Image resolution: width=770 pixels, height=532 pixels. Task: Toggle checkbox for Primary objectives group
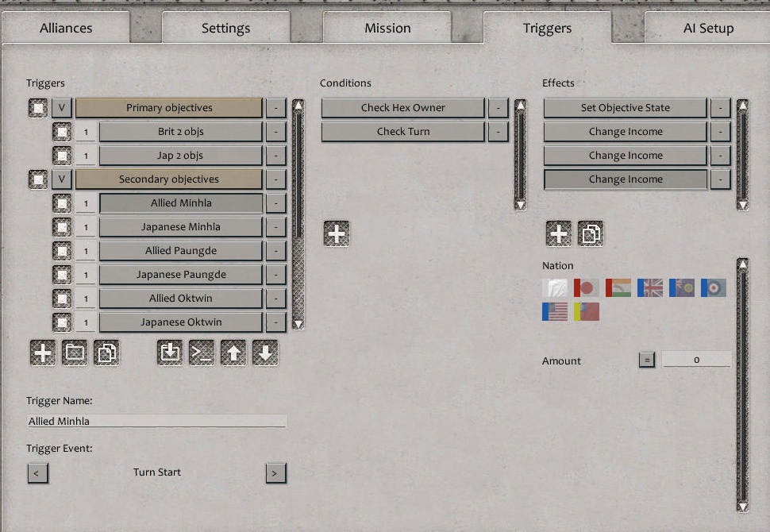tap(38, 108)
